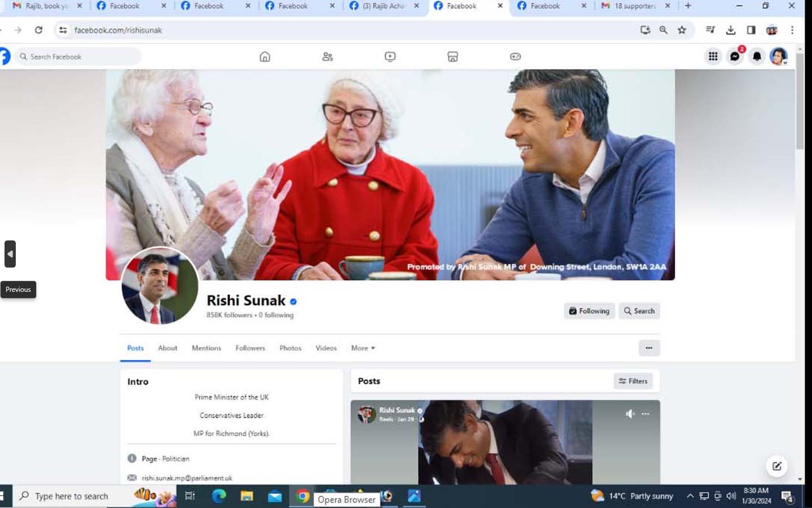Viewport: 812px width, 508px height.
Task: Open Facebook Gaming icon
Action: (x=515, y=56)
